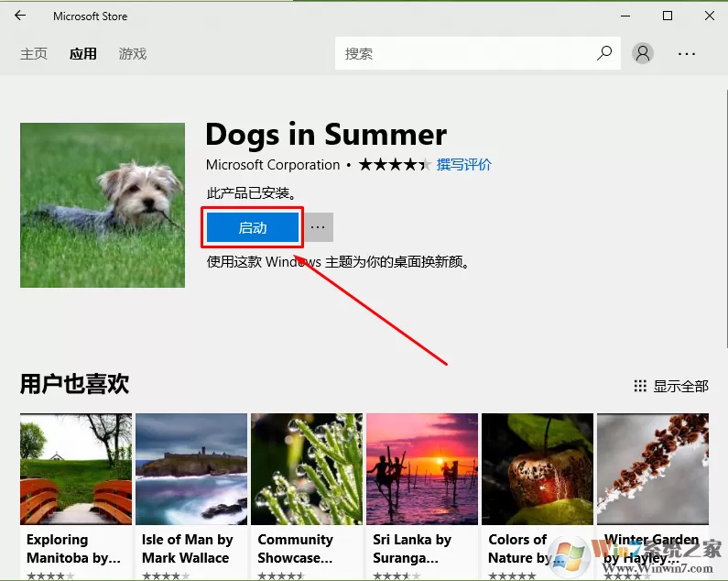Open Community Showcase theme thumbnail

(x=307, y=469)
